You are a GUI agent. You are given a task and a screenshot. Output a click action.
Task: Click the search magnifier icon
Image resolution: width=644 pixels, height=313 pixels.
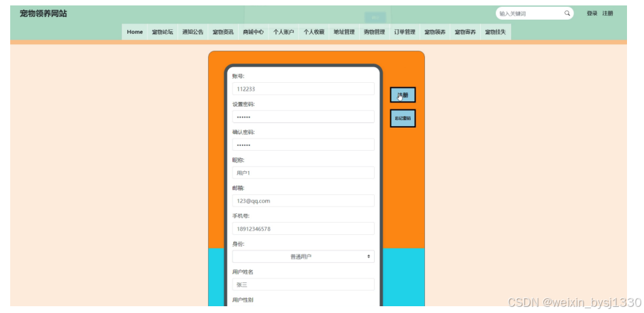(x=566, y=14)
